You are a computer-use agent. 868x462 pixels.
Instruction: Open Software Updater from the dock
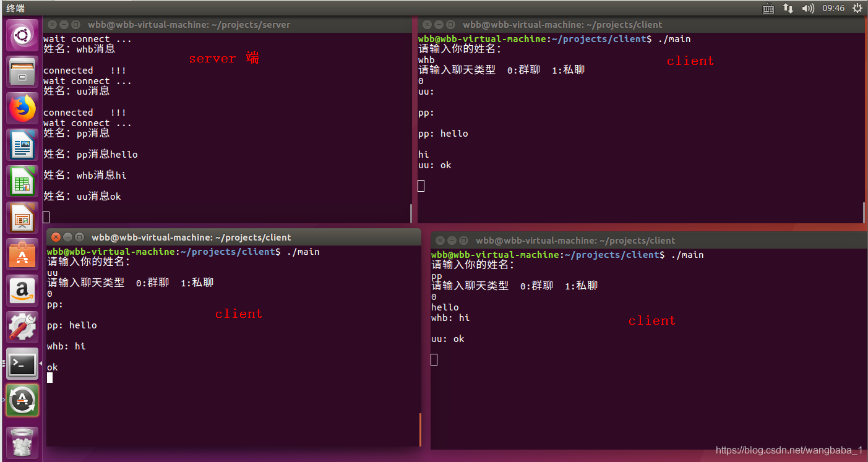tap(22, 400)
